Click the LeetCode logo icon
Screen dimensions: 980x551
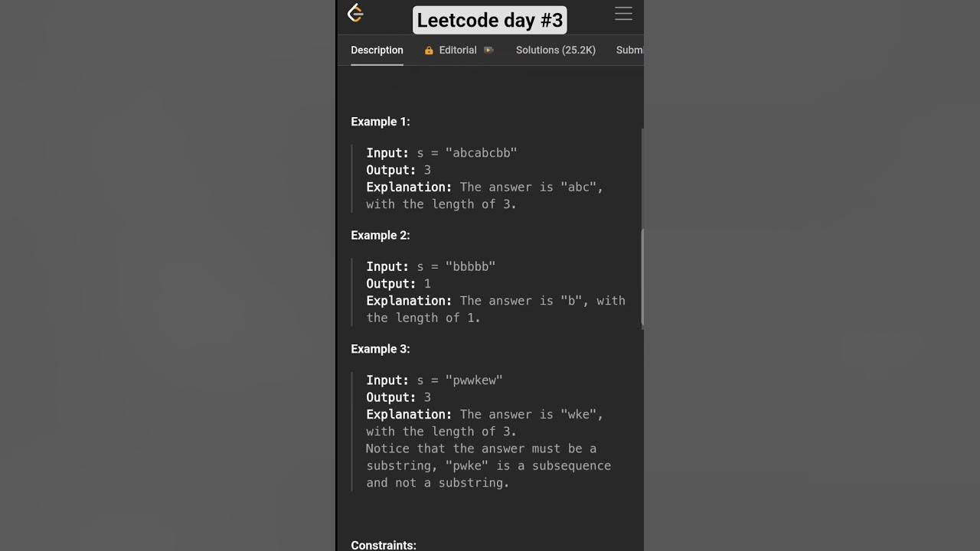pos(355,13)
